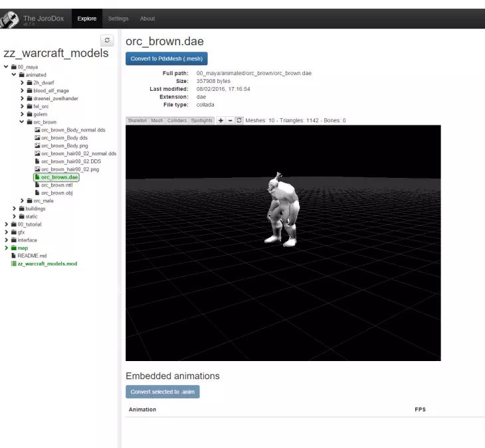Click the green map folder icon
The height and width of the screenshot is (448, 485).
[x=14, y=248]
